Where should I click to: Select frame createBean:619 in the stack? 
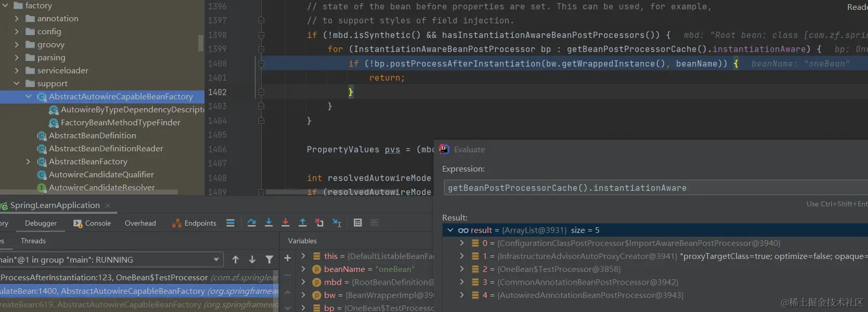coord(139,305)
